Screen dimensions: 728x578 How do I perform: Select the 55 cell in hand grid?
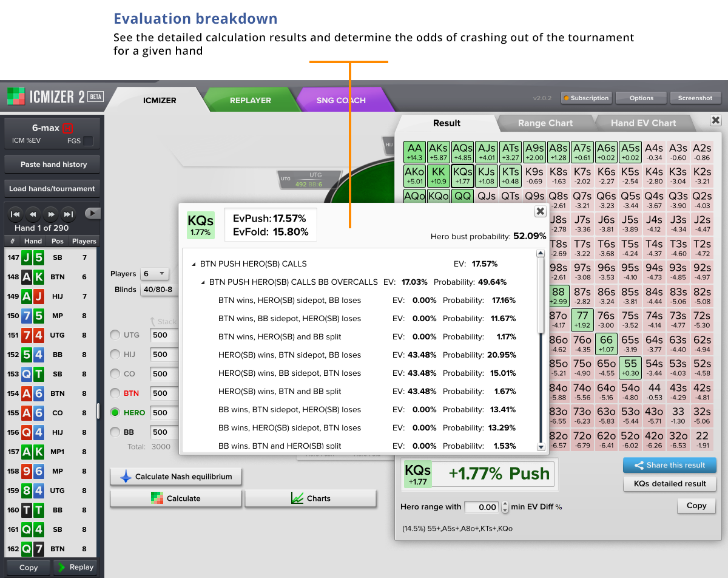630,368
